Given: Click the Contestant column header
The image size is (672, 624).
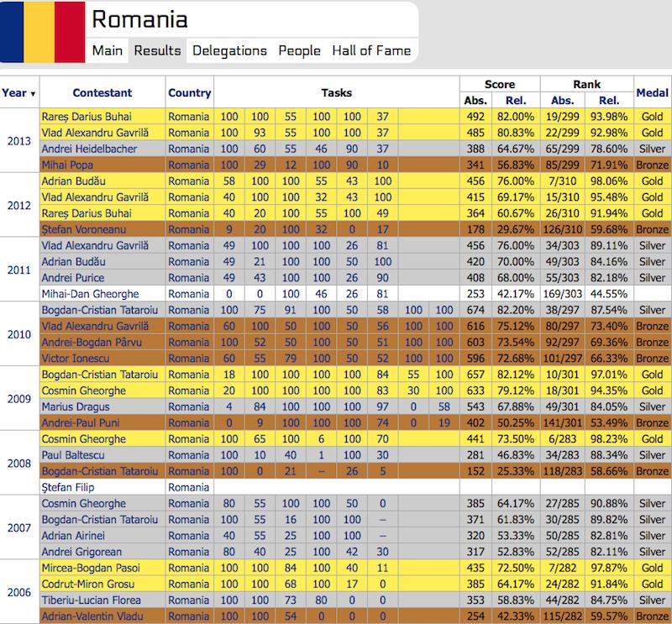Looking at the screenshot, I should click(x=102, y=93).
